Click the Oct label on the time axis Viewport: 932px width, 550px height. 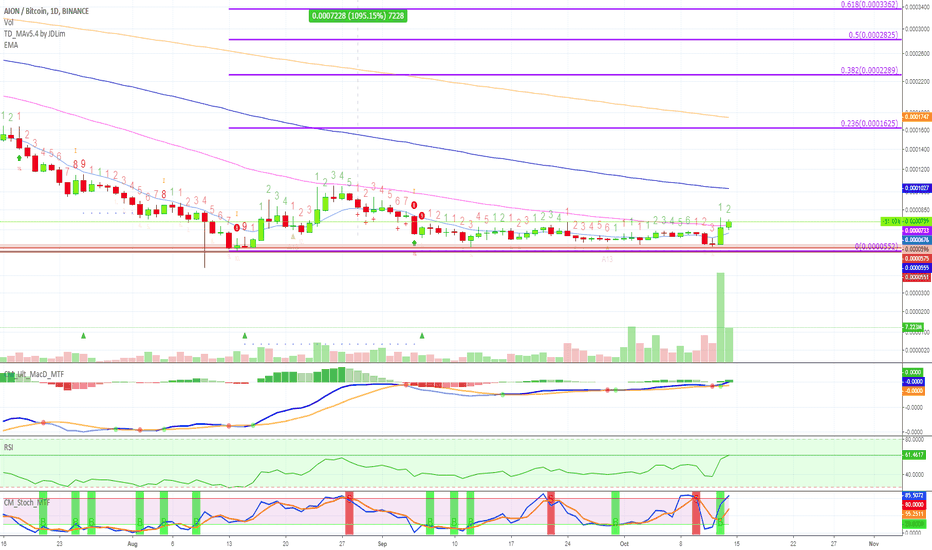[624, 544]
